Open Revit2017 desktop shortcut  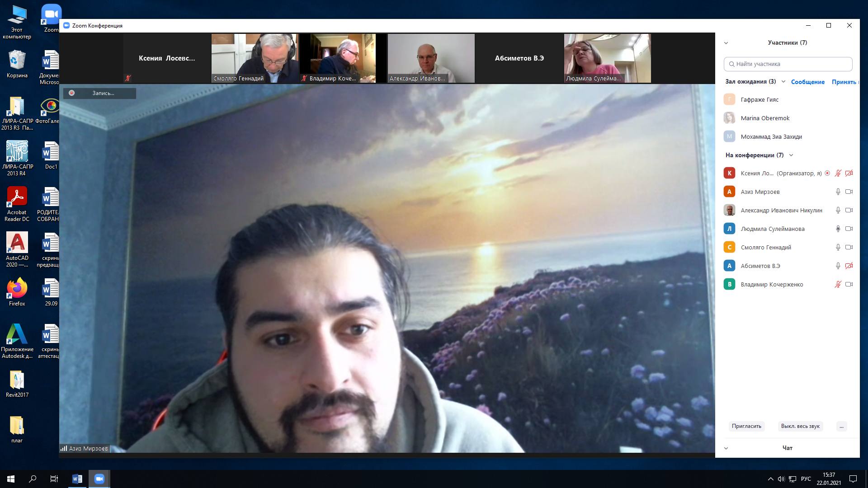(17, 384)
